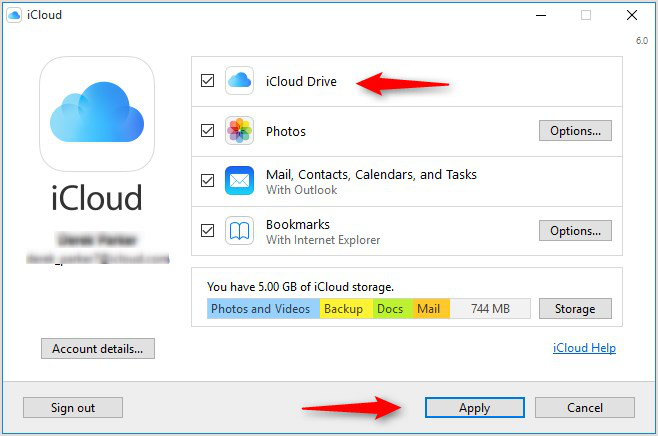658x436 pixels.
Task: Click 'You have 5.00 GB of iCloud storage' text
Action: coord(300,287)
